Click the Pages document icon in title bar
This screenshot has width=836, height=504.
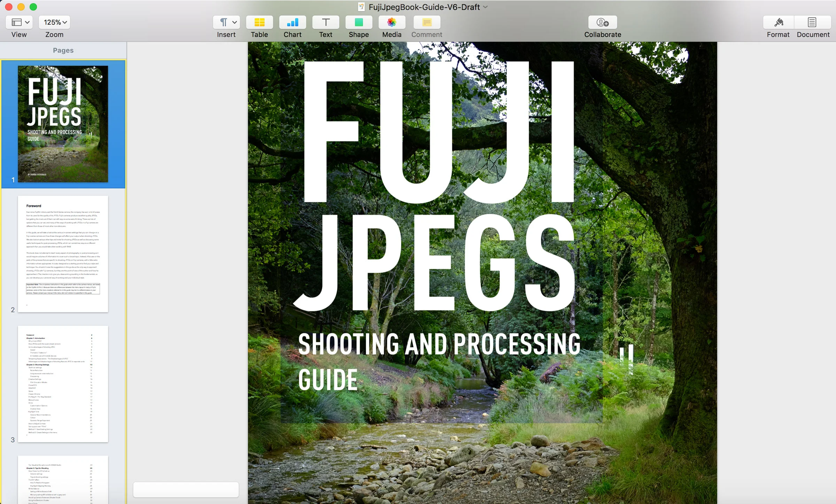point(361,7)
